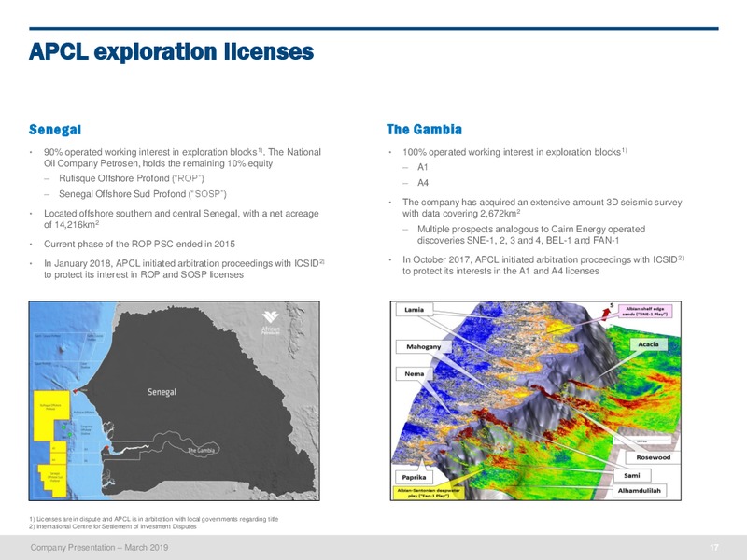Click 'The Gambia' label on the map
The width and height of the screenshot is (747, 560).
tap(201, 450)
